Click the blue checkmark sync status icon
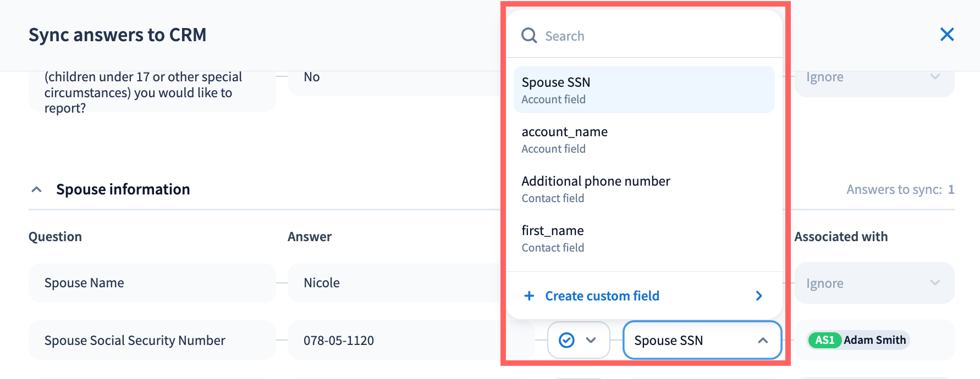This screenshot has width=980, height=379. point(566,341)
